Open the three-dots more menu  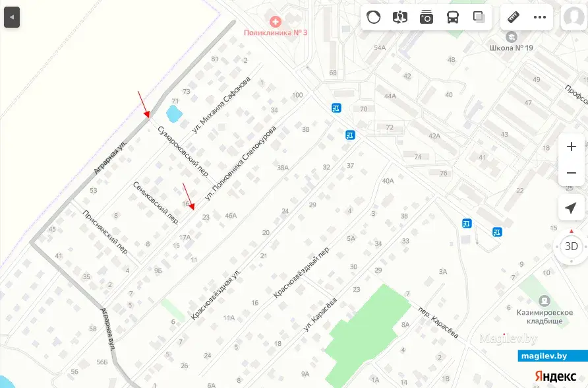(540, 17)
